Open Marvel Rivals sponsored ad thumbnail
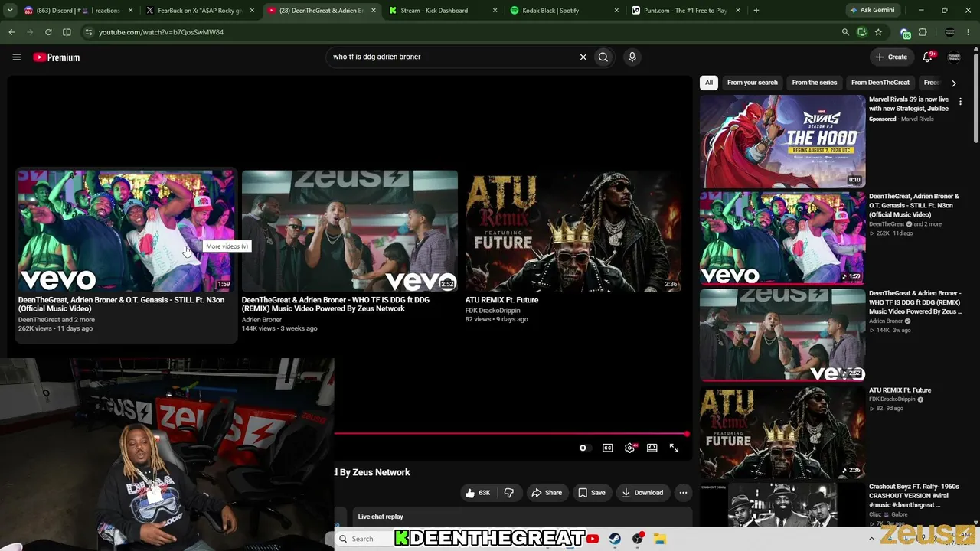Viewport: 980px width, 551px height. tap(782, 141)
